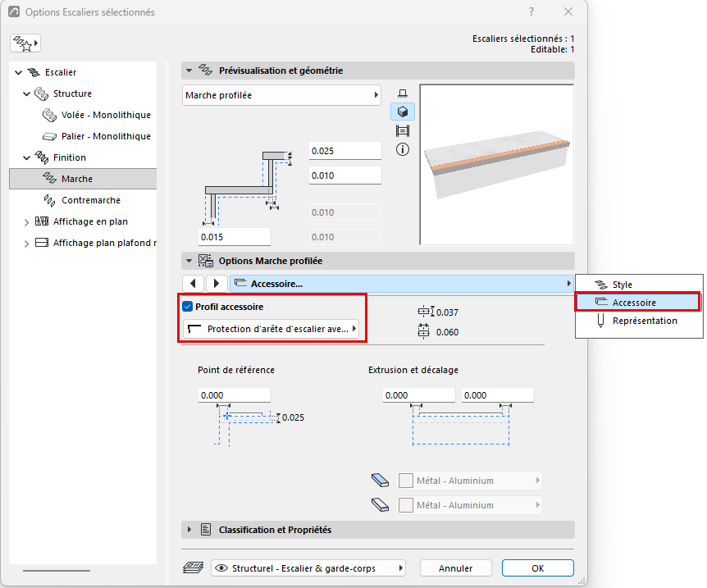Open the Structurel - Escalier & garde-corps layer dropdown
The width and height of the screenshot is (707, 588).
tap(308, 568)
